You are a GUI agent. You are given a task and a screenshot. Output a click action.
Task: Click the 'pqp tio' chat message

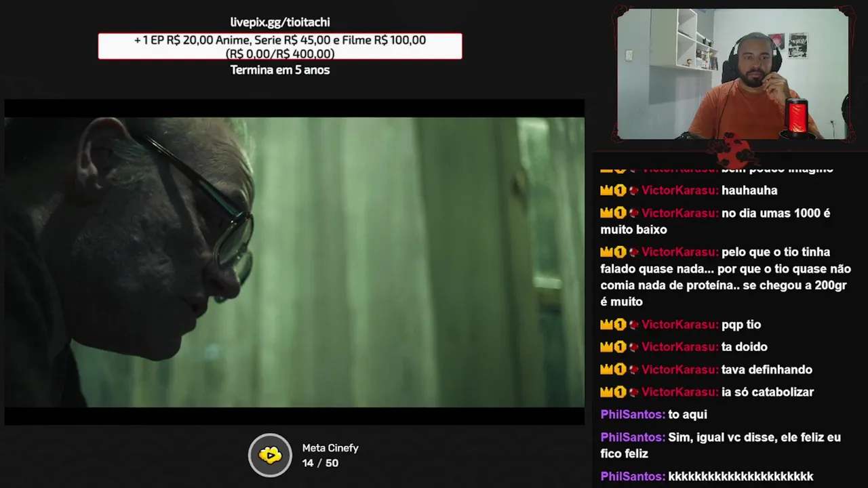point(680,325)
